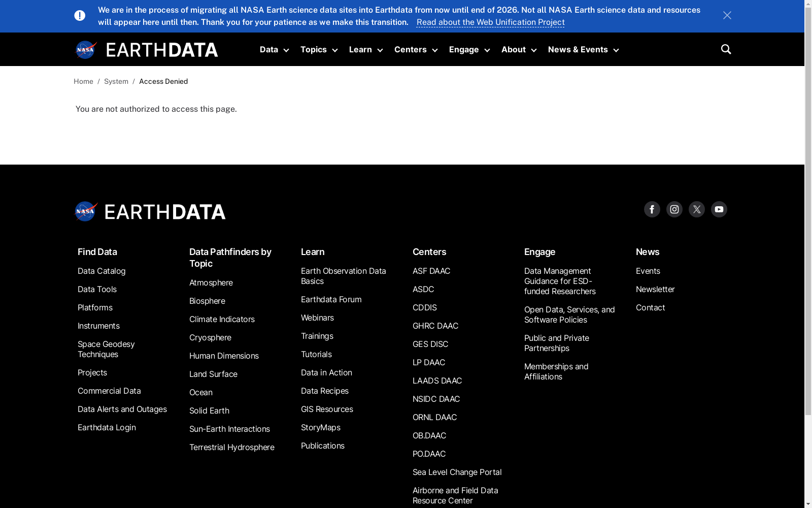The width and height of the screenshot is (812, 508).
Task: Open the YouTube social icon
Action: click(719, 209)
